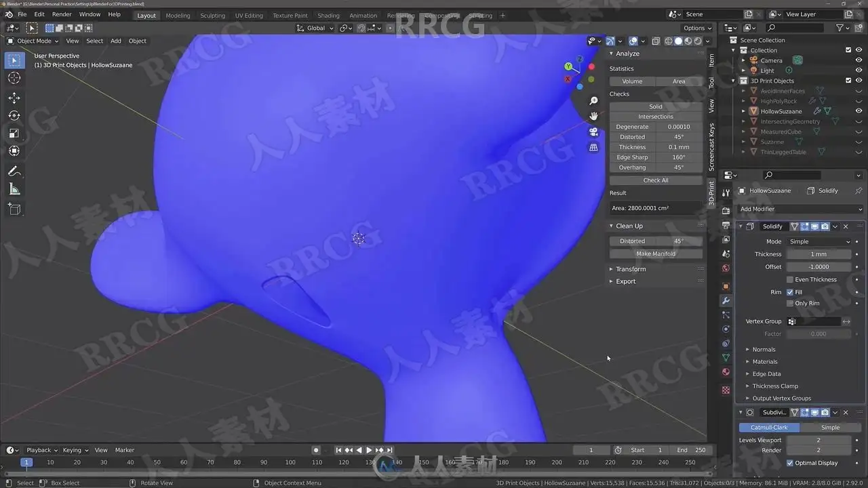Hide HollowSuzaane with its eye icon
Screen dimensions: 868x488
[x=859, y=111]
